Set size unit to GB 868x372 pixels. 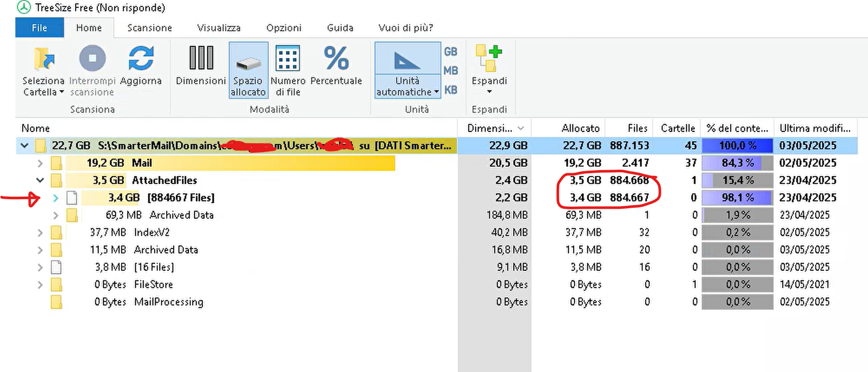click(451, 51)
